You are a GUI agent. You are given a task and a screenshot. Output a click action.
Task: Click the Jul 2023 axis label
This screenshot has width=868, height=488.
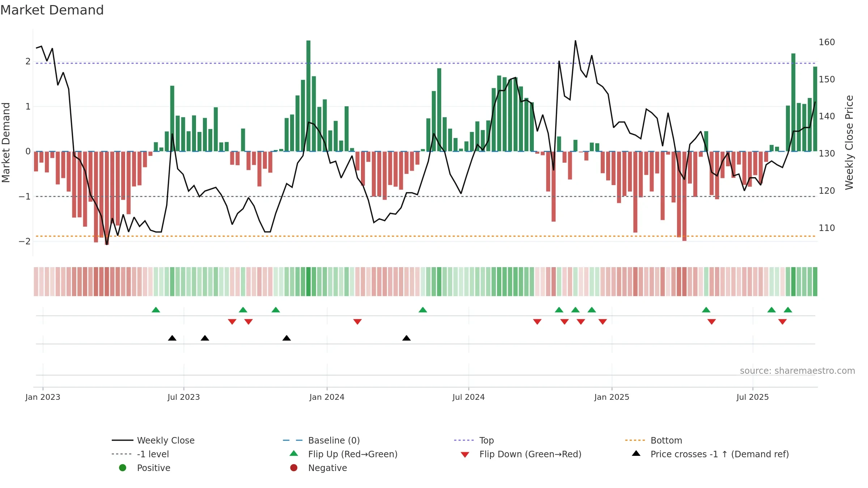183,397
